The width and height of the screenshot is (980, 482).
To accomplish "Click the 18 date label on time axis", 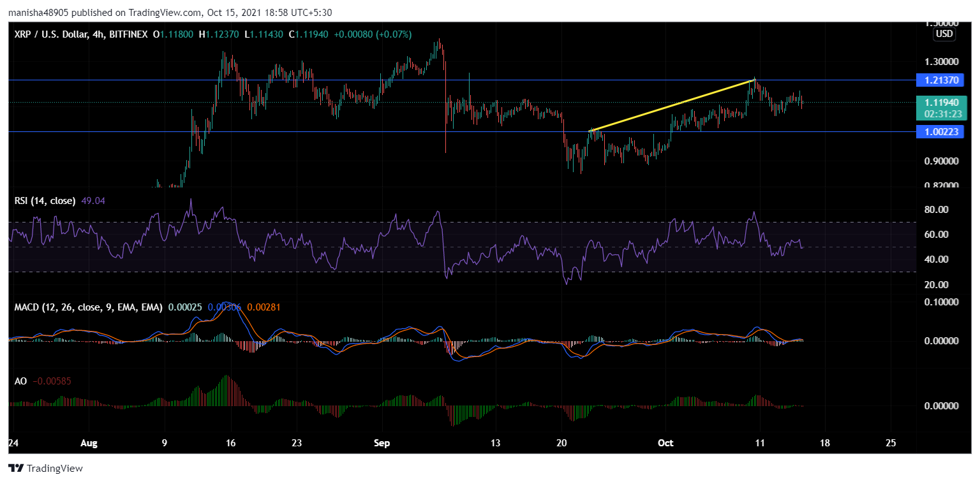I will [x=826, y=442].
